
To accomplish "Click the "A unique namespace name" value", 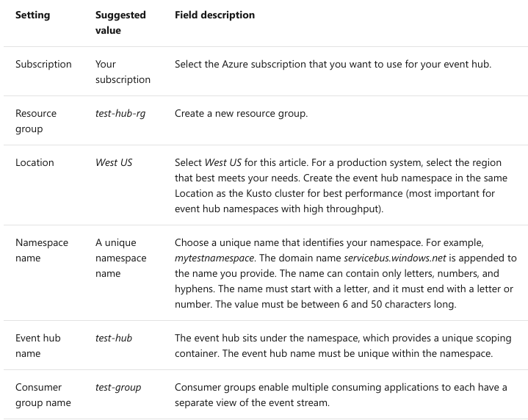I will click(120, 258).
